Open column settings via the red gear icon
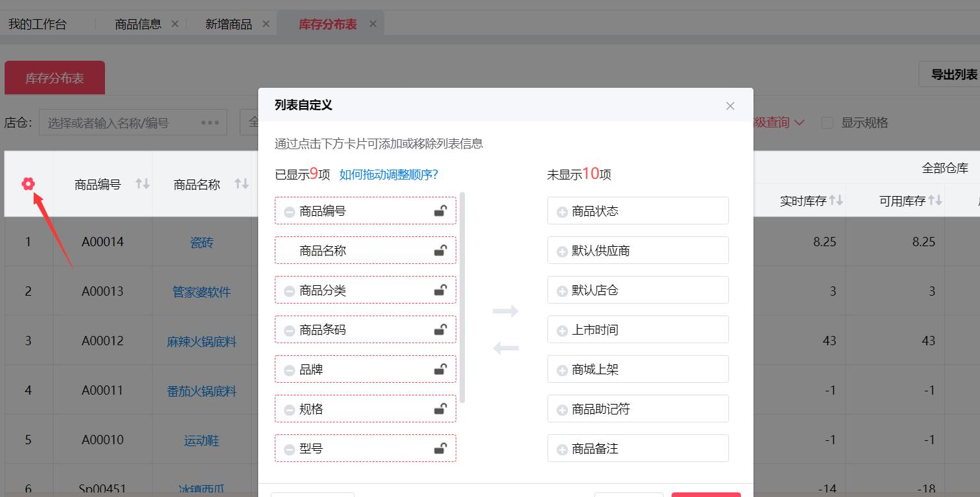This screenshot has width=980, height=497. [28, 184]
